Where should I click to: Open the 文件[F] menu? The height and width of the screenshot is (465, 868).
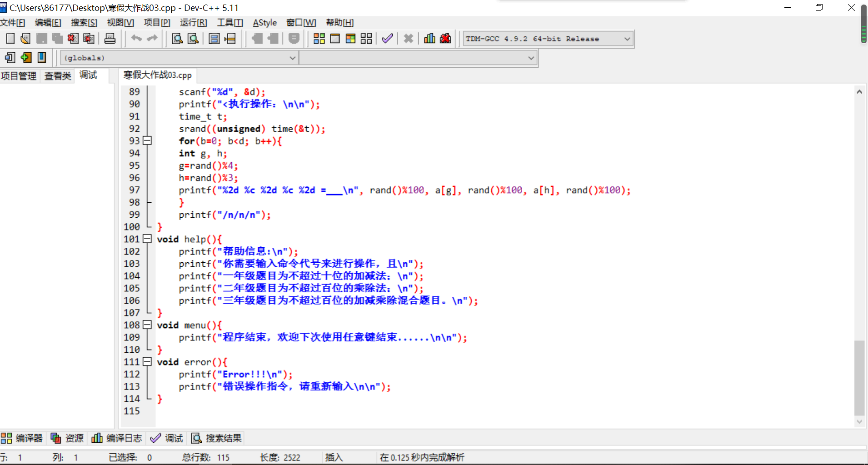(13, 23)
